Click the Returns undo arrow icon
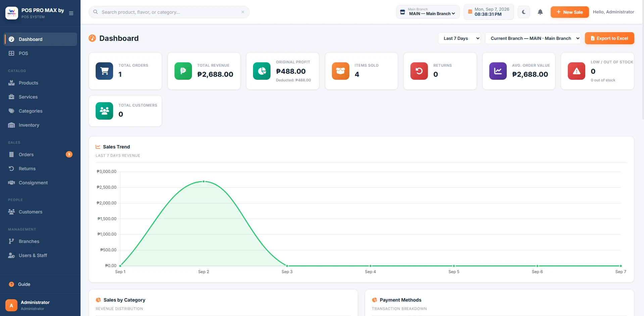Image resolution: width=644 pixels, height=316 pixels. (x=419, y=71)
